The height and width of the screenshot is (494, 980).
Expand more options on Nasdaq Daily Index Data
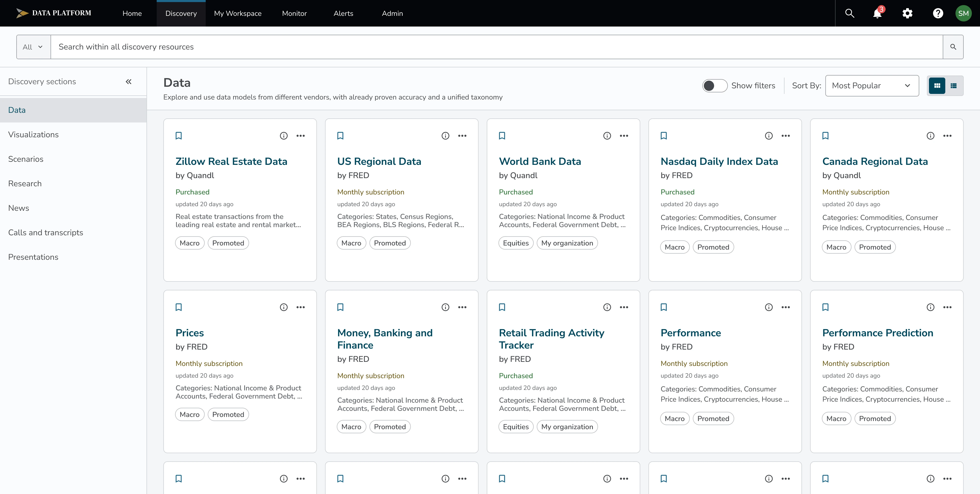[x=785, y=136]
